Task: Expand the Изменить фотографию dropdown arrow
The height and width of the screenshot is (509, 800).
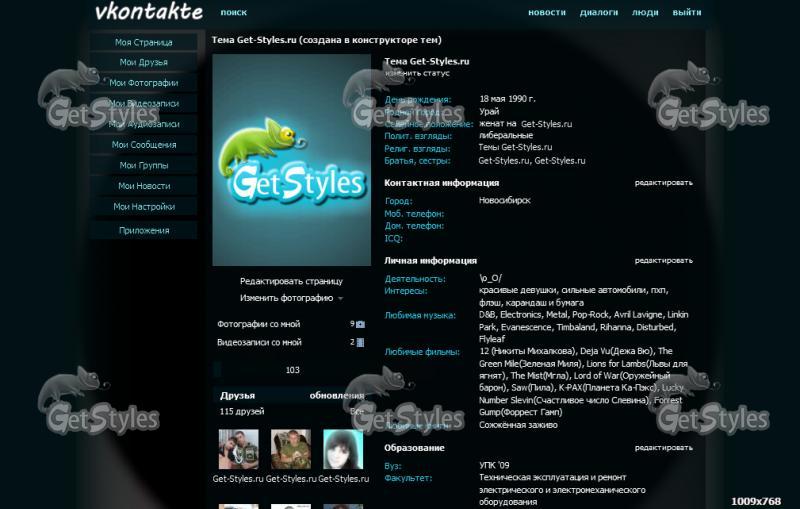Action: tap(340, 299)
